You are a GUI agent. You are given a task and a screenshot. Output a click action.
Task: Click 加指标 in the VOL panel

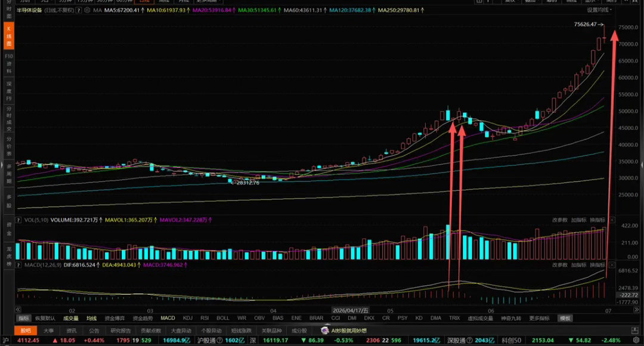(578, 220)
